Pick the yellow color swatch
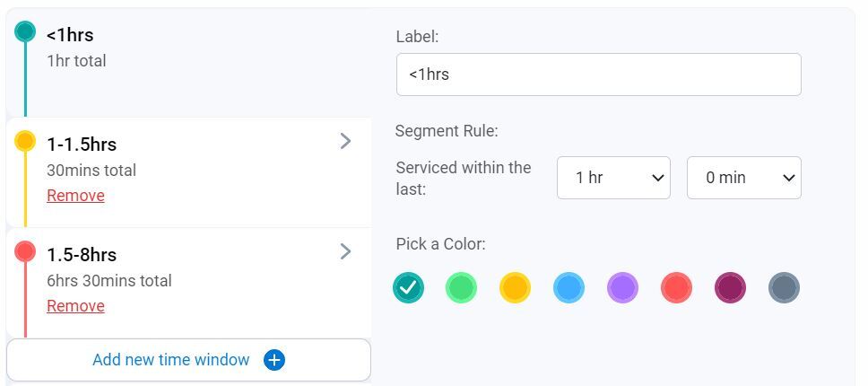This screenshot has width=868, height=386. (x=516, y=287)
